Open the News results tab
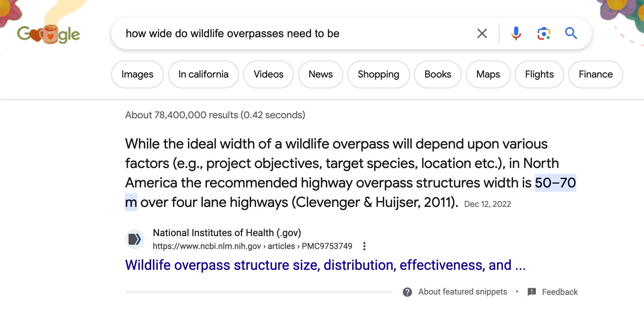Image resolution: width=644 pixels, height=322 pixels. pos(321,74)
